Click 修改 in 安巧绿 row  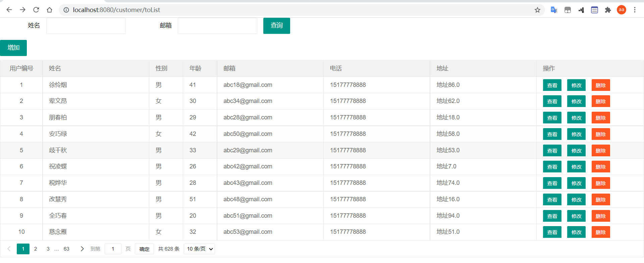pos(576,134)
